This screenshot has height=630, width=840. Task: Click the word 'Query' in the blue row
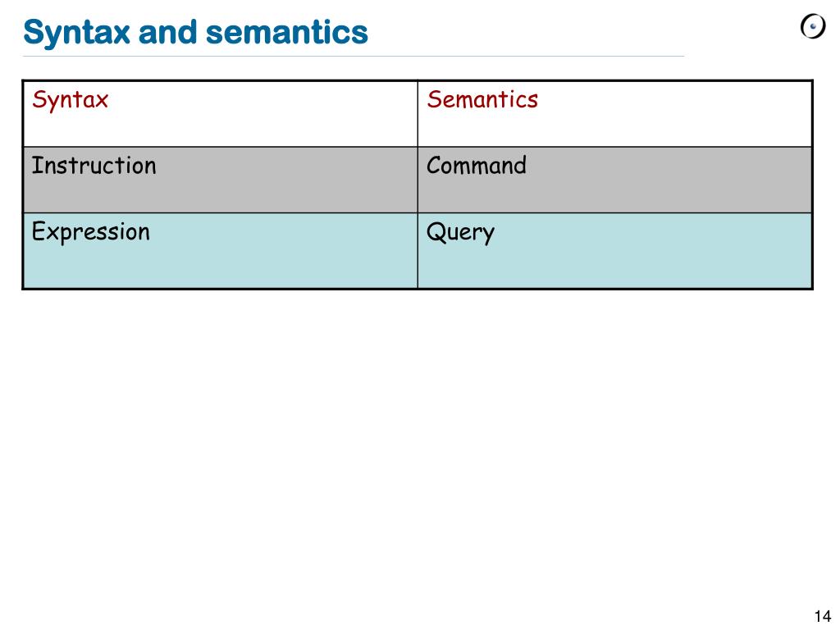460,234
